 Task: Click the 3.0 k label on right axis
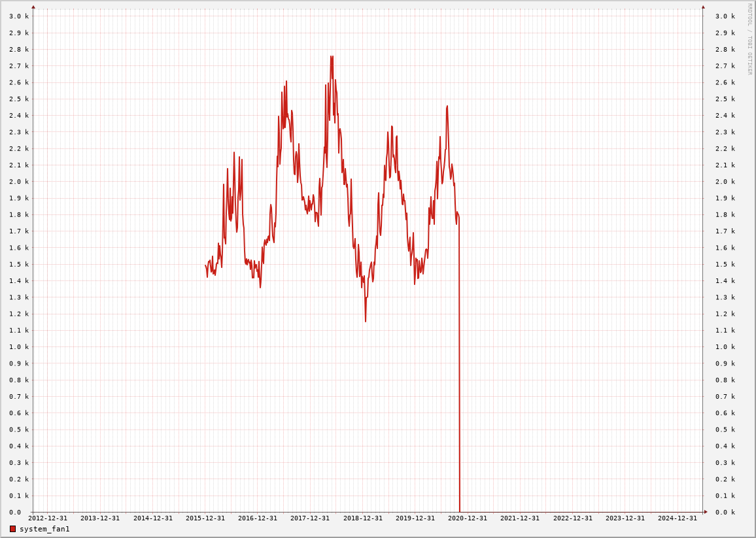pyautogui.click(x=725, y=16)
